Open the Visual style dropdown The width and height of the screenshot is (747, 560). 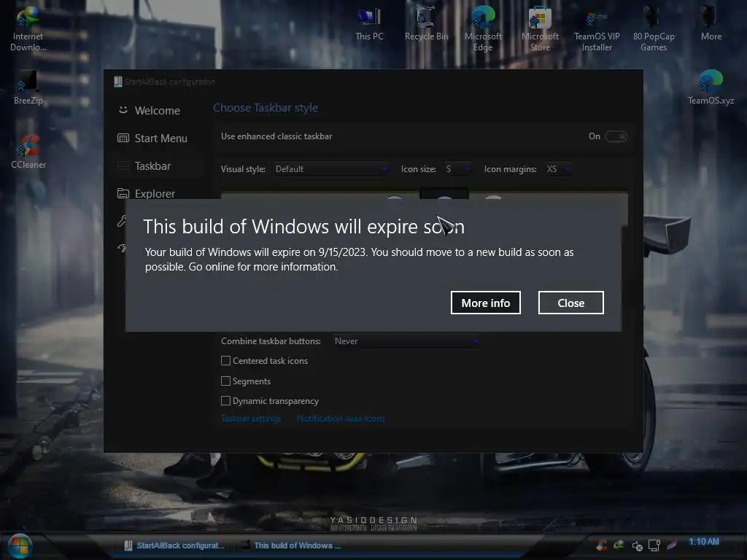tap(330, 169)
